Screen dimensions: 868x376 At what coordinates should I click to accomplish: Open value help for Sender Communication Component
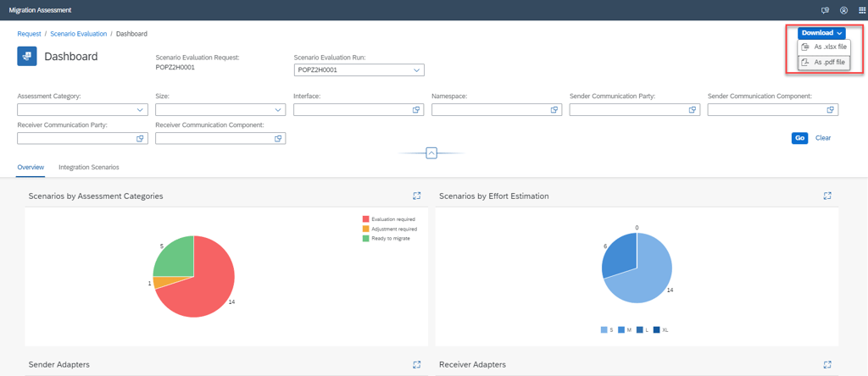tap(831, 110)
